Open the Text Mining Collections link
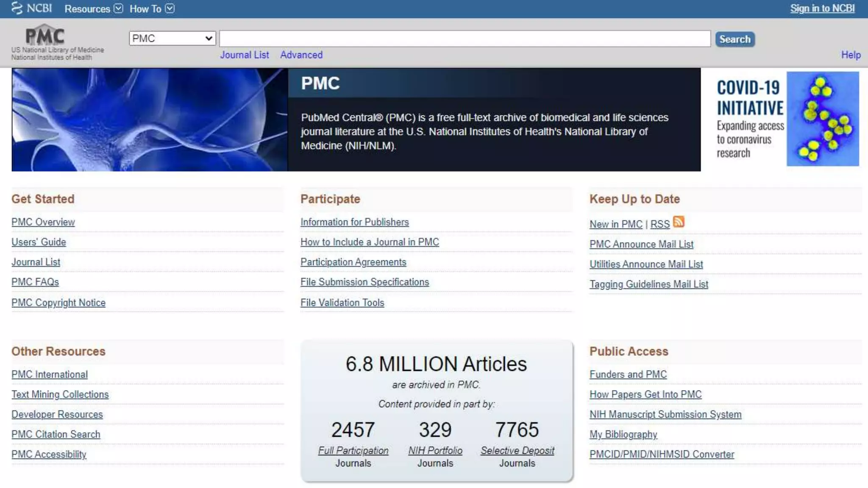Viewport: 868px width, 488px height. 60,394
